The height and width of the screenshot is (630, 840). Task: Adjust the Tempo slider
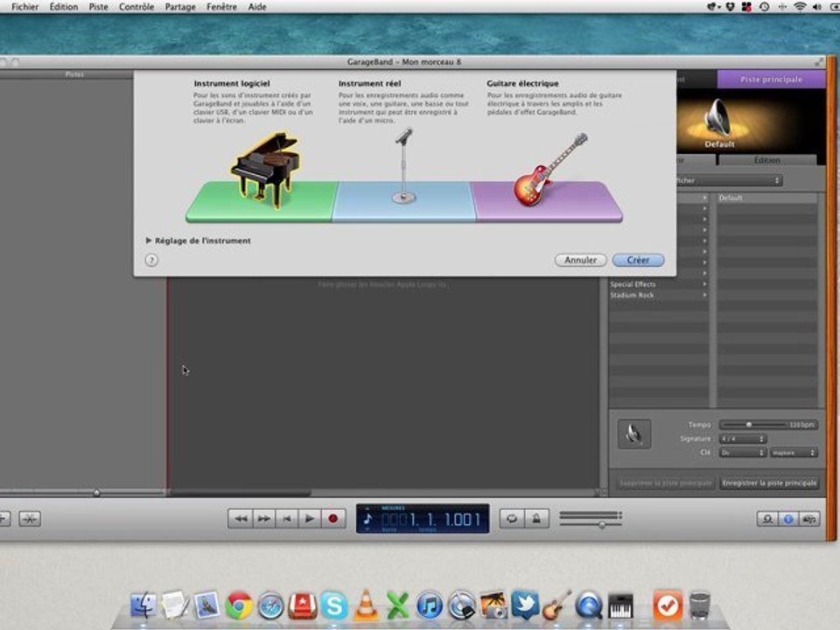click(748, 425)
